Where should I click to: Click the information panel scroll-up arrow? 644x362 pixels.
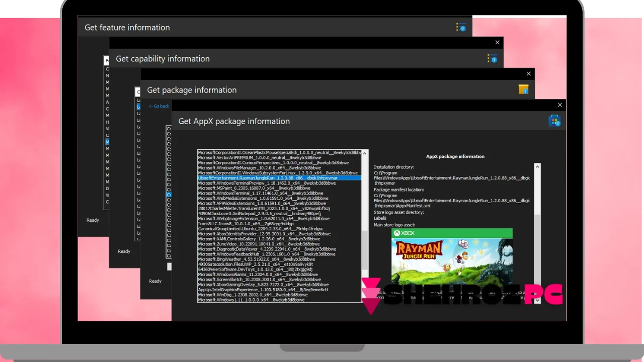[537, 166]
